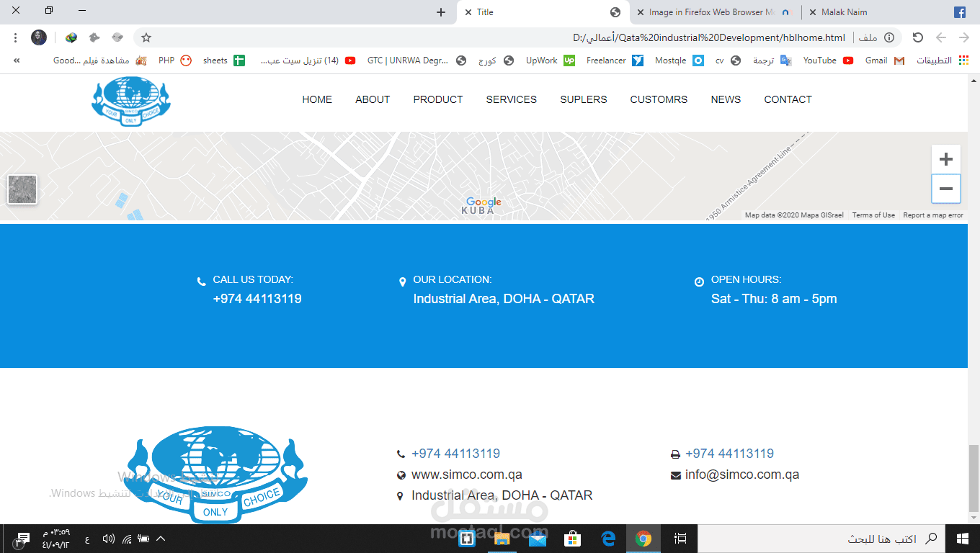Viewport: 980px width, 553px height.
Task: Open a new browser tab
Action: pyautogui.click(x=441, y=12)
